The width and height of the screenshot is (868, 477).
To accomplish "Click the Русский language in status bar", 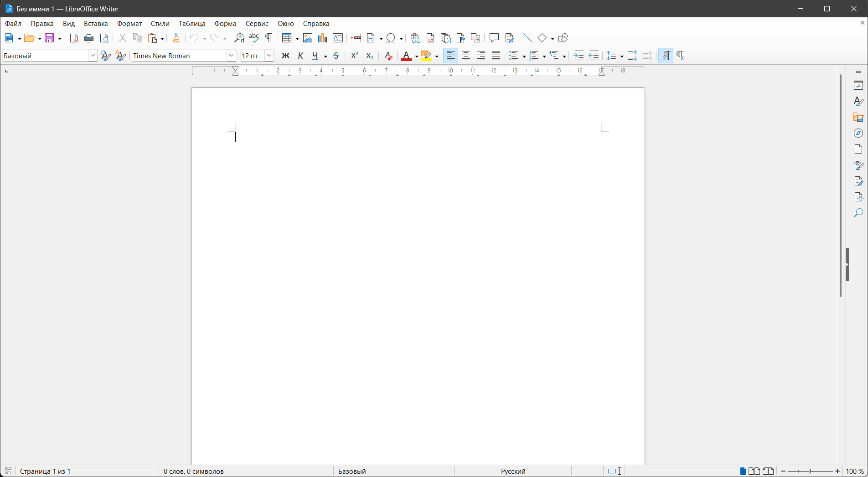I will [x=513, y=472].
